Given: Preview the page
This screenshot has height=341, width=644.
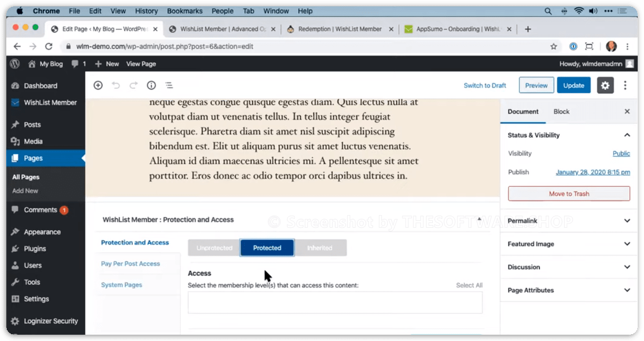Looking at the screenshot, I should tap(536, 86).
